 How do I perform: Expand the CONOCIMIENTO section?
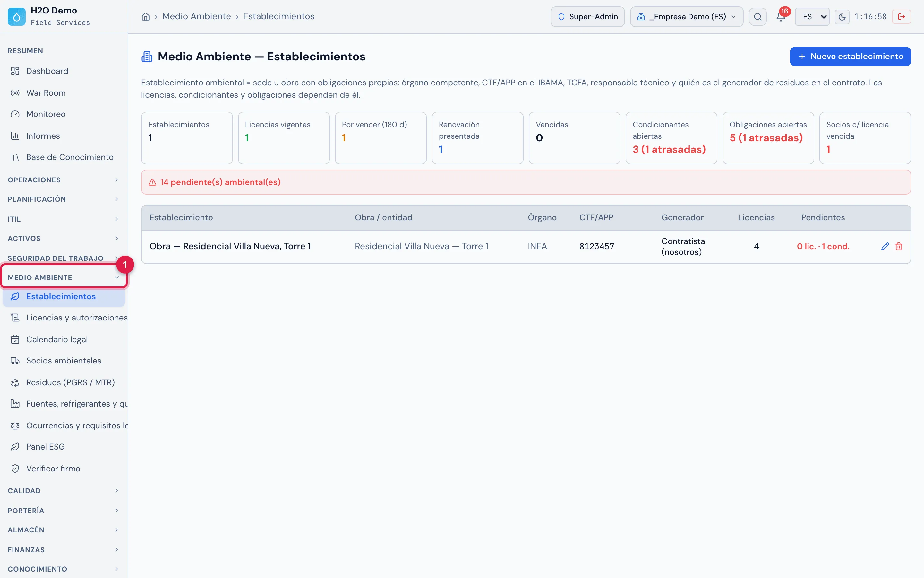(64, 569)
